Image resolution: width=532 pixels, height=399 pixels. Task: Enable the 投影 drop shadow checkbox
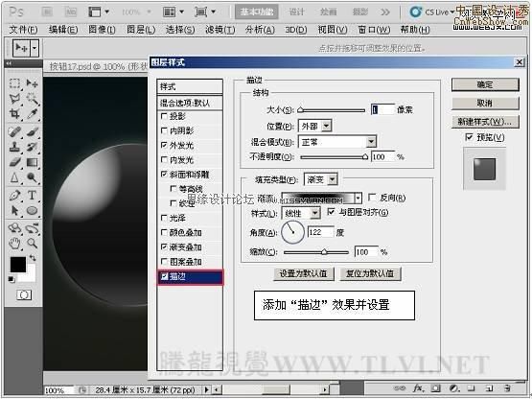164,116
